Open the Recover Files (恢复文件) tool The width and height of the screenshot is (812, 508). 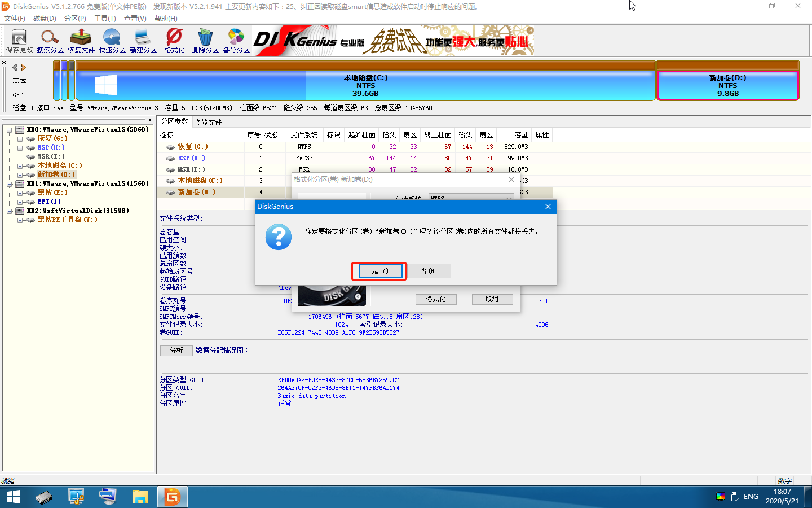coord(81,41)
